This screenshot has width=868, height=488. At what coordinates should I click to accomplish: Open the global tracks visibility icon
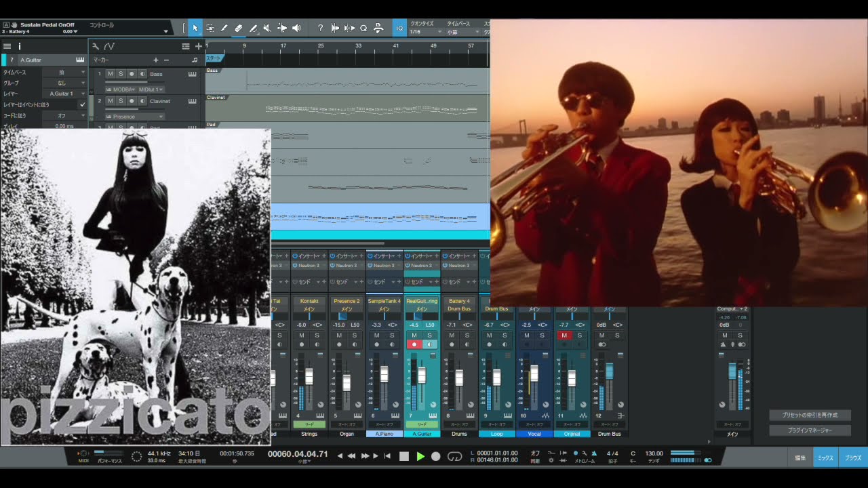(186, 46)
